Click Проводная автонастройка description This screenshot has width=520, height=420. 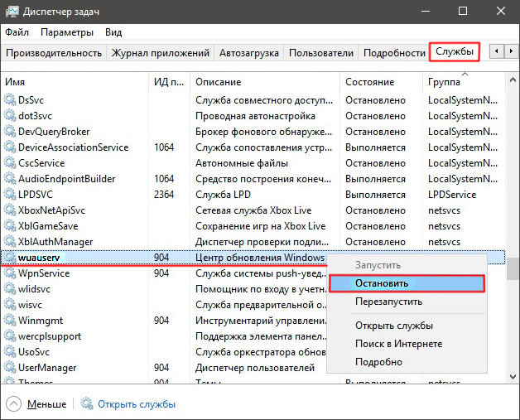point(255,116)
